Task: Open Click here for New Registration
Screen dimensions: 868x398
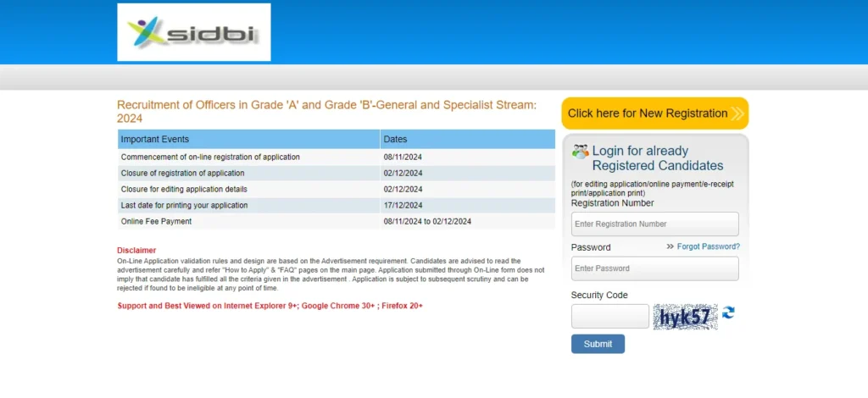Action: [x=655, y=113]
